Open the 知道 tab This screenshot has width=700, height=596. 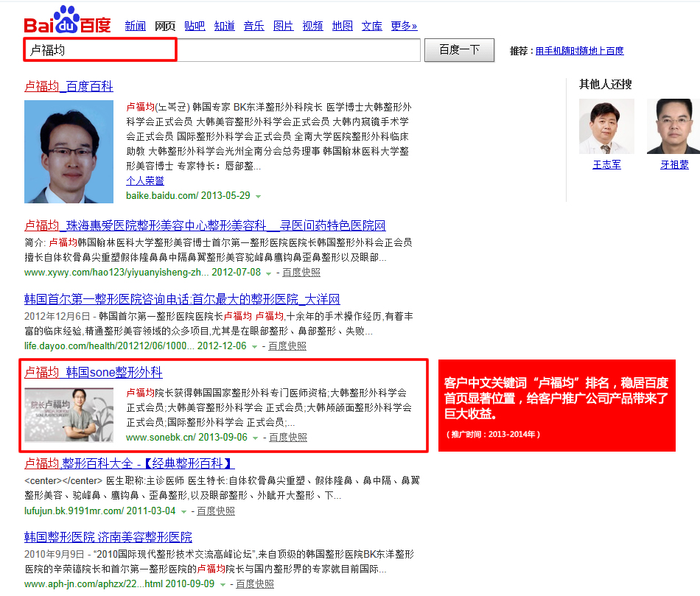[224, 26]
